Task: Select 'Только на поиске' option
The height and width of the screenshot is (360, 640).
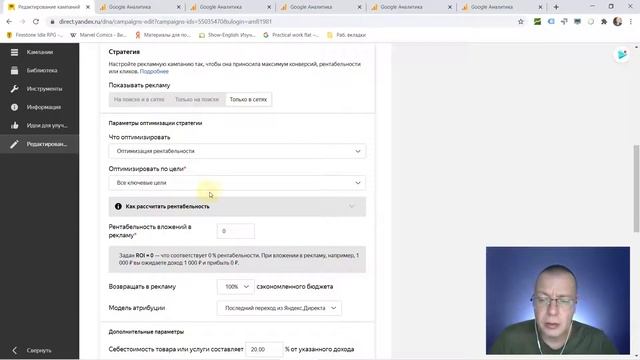Action: [x=197, y=99]
